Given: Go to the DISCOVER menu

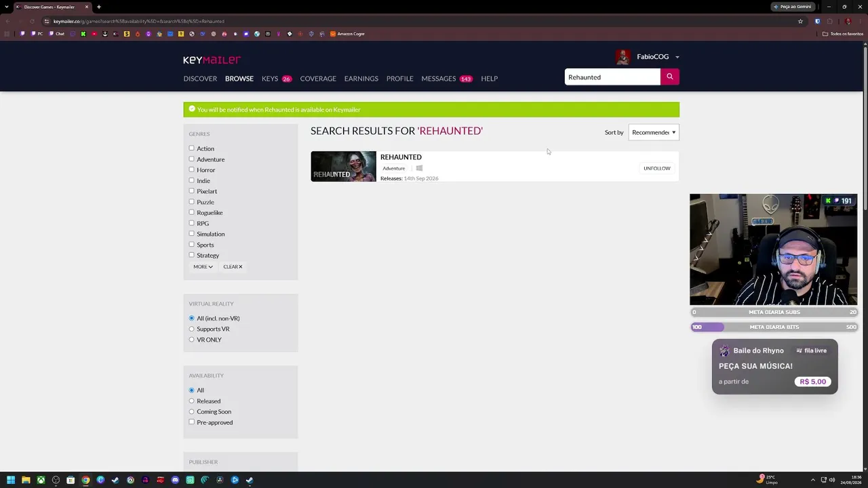Looking at the screenshot, I should (200, 79).
